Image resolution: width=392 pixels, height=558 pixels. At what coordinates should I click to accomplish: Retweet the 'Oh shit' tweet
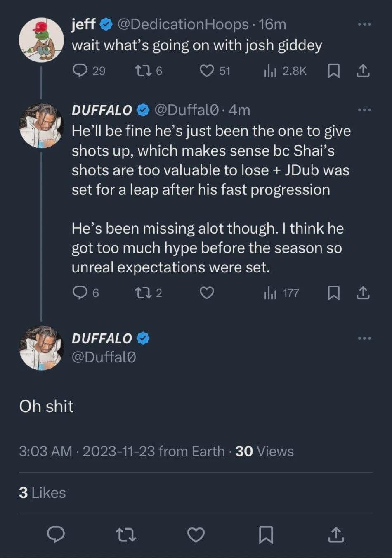point(126,535)
